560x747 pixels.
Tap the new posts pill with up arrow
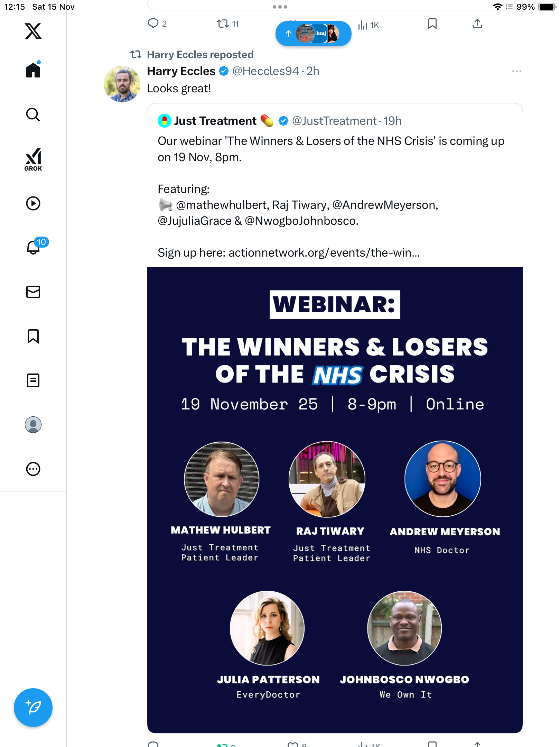tap(313, 34)
